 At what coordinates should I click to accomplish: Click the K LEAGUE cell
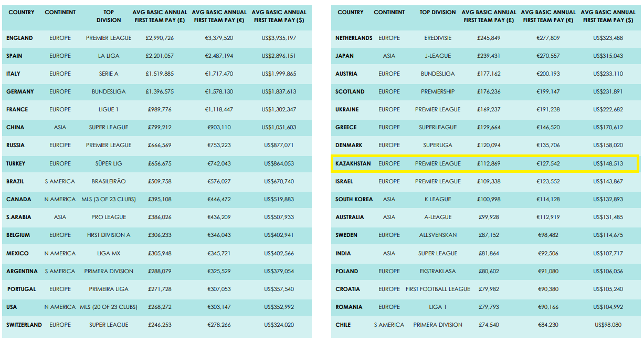(x=438, y=199)
